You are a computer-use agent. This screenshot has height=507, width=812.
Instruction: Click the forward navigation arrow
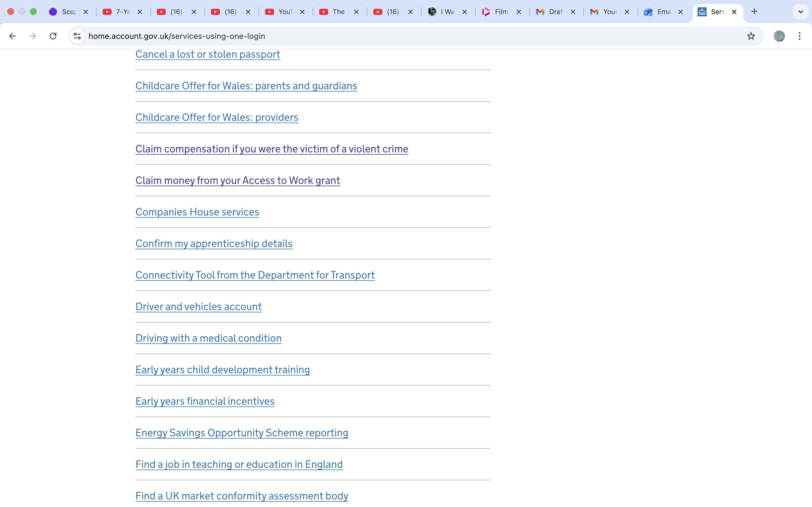[x=32, y=36]
